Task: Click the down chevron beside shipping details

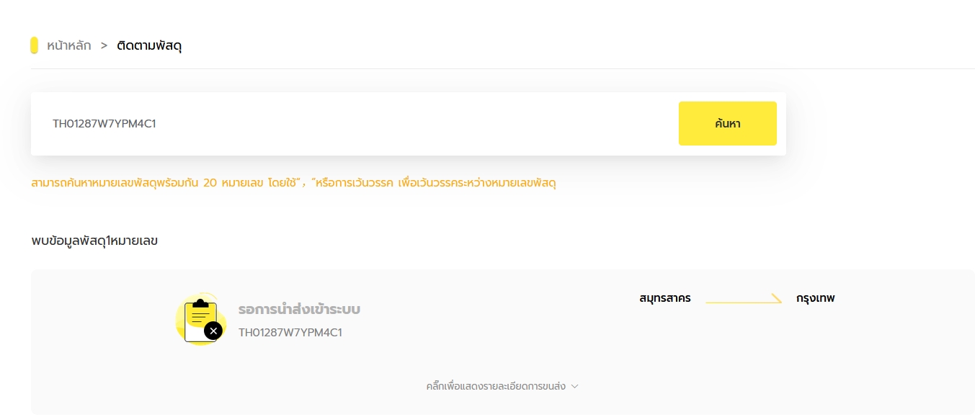Action: point(575,386)
